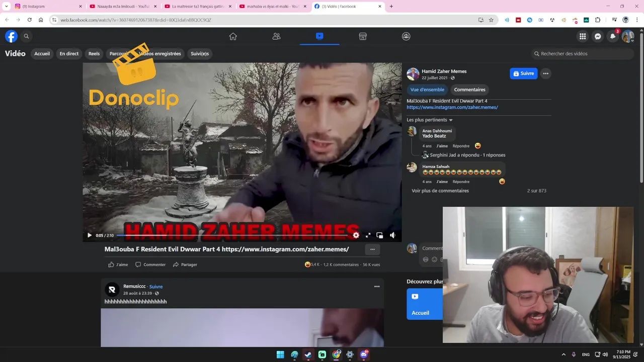Click the video settings gear icon
Image resolution: width=644 pixels, height=362 pixels.
pos(356,235)
